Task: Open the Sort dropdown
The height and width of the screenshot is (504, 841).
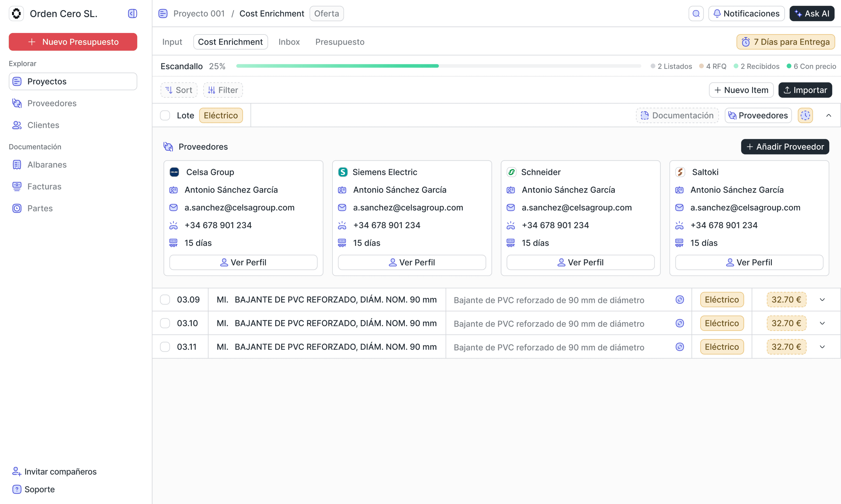Action: coord(179,90)
